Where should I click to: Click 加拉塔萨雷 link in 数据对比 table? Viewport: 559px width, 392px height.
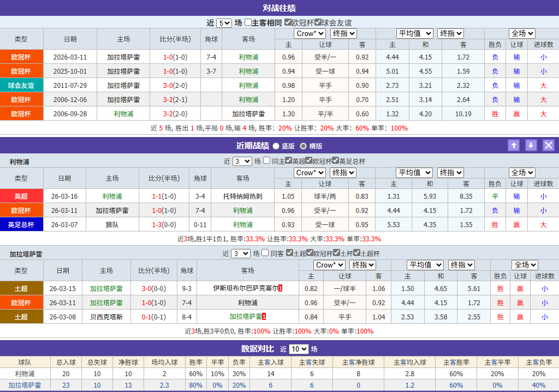pyautogui.click(x=26, y=385)
